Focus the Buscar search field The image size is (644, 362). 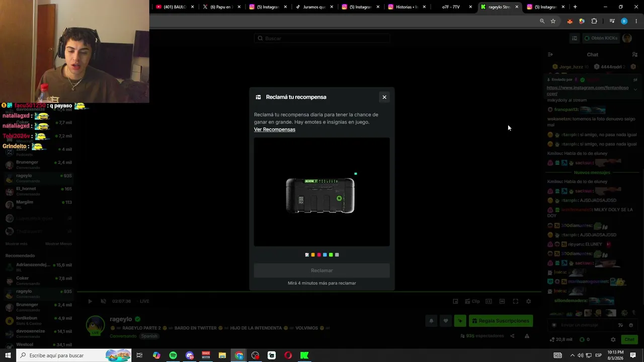point(322,38)
